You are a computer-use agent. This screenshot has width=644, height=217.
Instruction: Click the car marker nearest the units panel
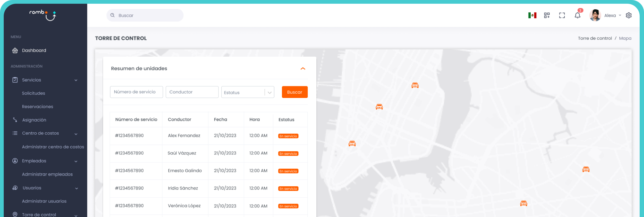[x=352, y=143]
